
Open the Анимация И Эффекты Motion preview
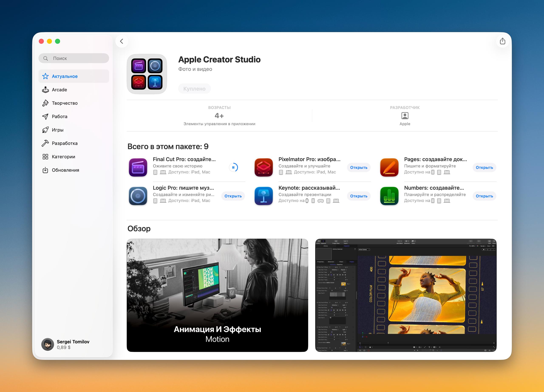217,295
